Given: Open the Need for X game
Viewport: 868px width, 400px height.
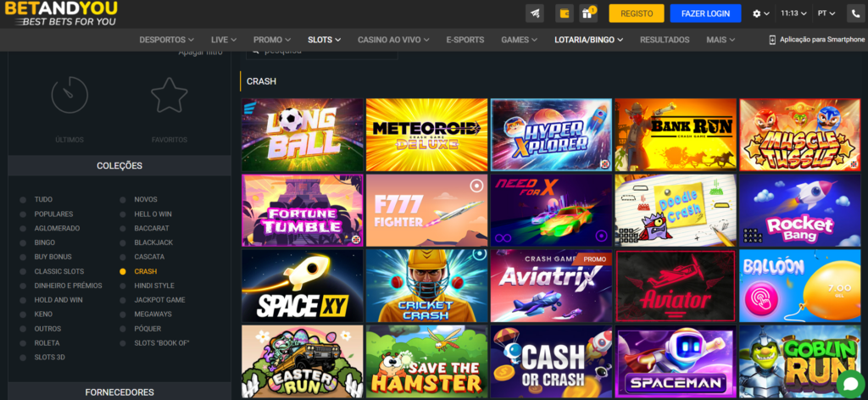Looking at the screenshot, I should point(551,210).
